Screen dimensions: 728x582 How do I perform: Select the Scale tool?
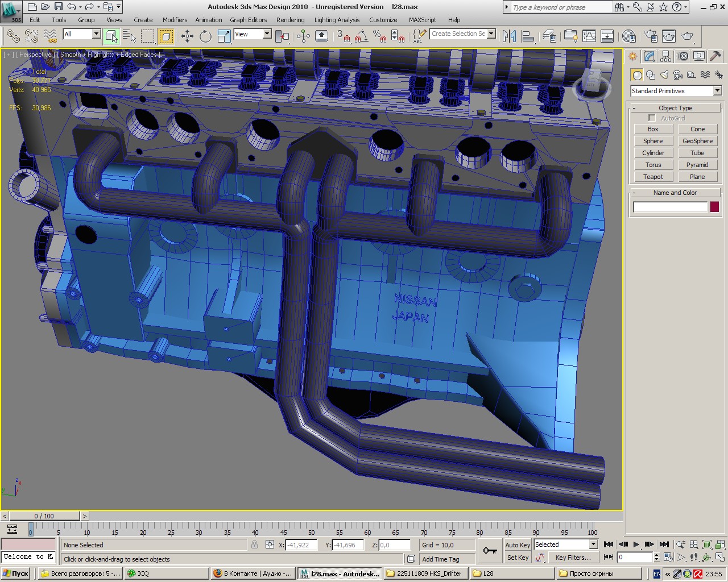pos(225,36)
